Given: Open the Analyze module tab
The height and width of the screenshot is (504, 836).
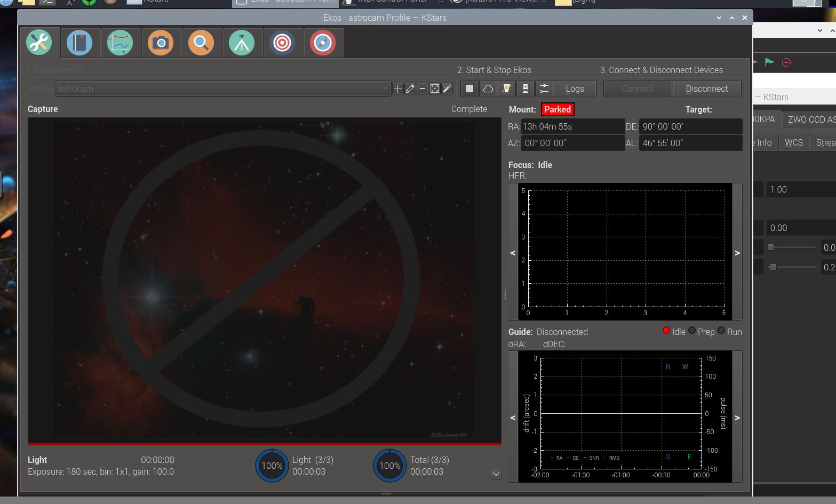Looking at the screenshot, I should (x=120, y=43).
